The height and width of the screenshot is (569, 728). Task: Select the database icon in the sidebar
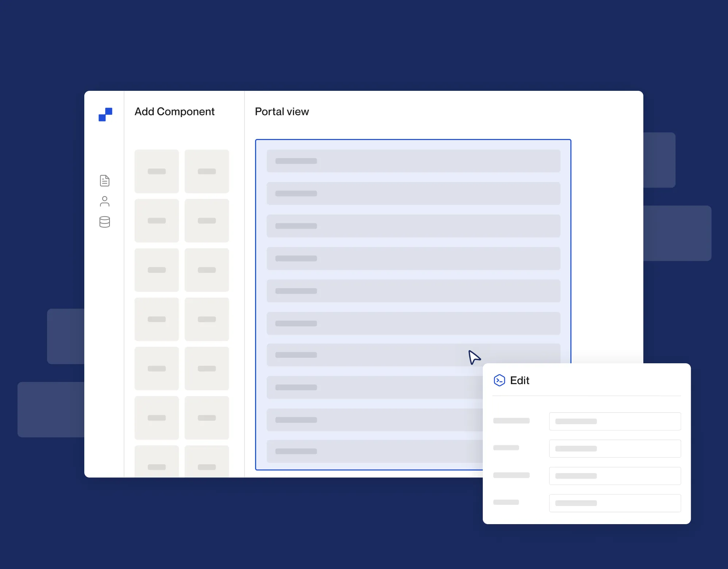click(x=105, y=222)
